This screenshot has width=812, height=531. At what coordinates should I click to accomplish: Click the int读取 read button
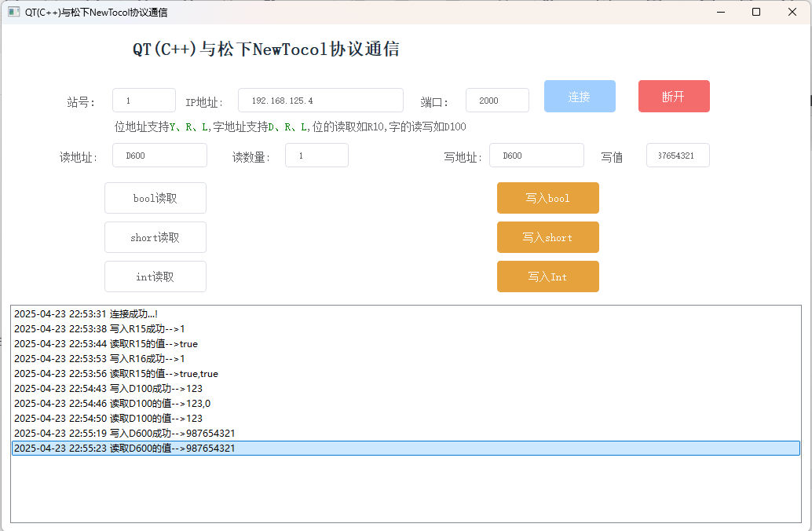pyautogui.click(x=155, y=276)
